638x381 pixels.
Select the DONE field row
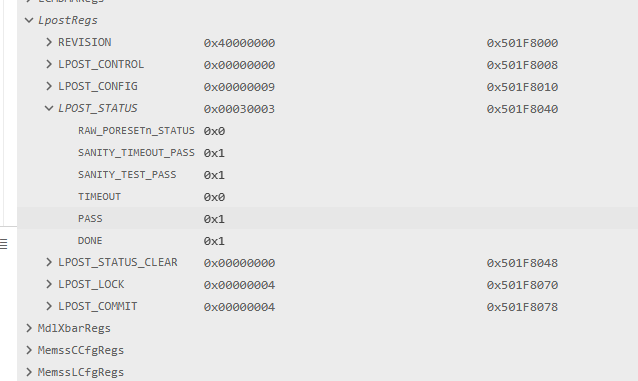tap(328, 241)
